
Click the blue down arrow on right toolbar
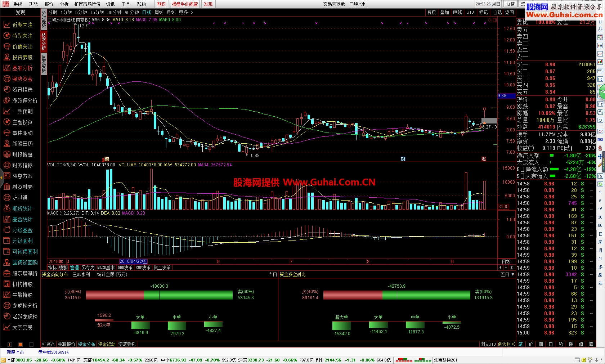click(x=600, y=29)
